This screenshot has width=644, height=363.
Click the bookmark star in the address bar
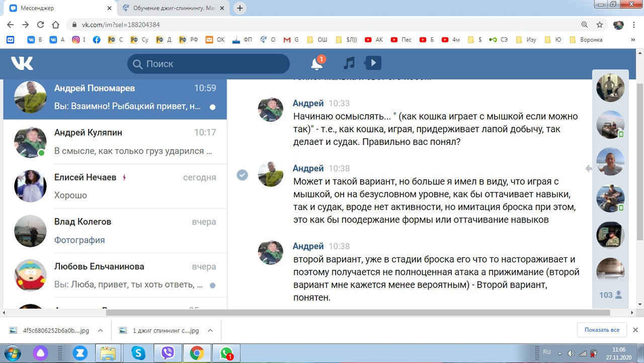coord(599,24)
